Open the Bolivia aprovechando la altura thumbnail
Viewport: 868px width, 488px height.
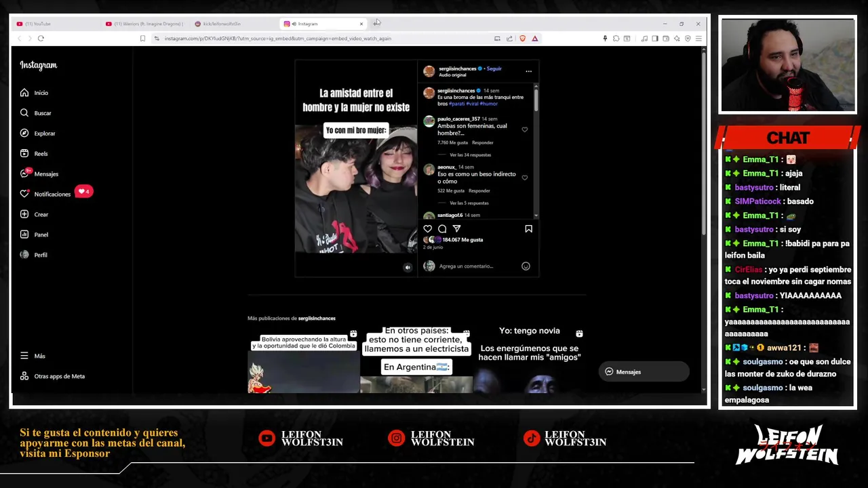tap(304, 359)
